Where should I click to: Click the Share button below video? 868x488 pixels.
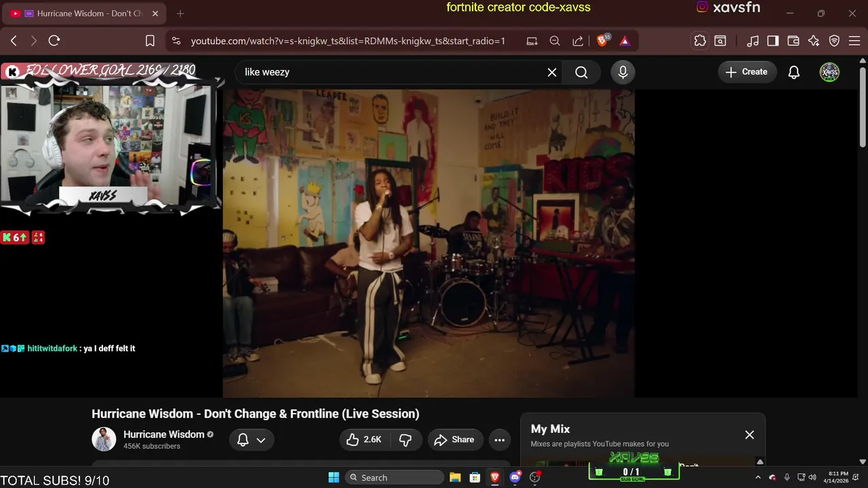pyautogui.click(x=454, y=439)
